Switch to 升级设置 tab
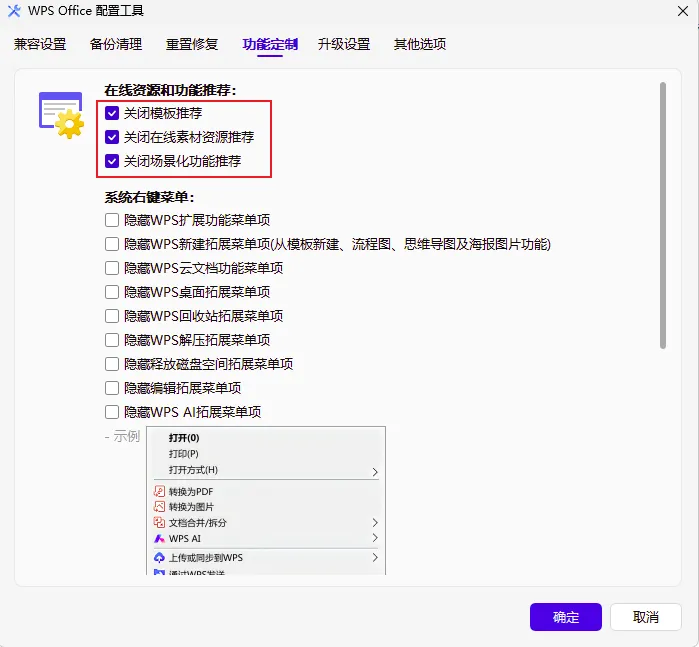Image resolution: width=699 pixels, height=647 pixels. coord(344,44)
